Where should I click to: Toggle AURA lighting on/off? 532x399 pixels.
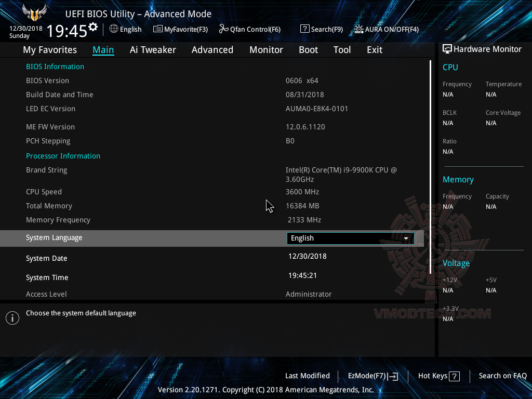click(386, 29)
